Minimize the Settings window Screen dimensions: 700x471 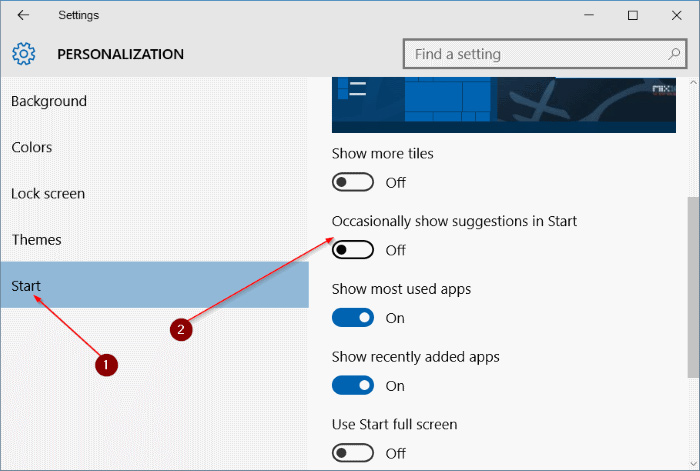(x=589, y=15)
